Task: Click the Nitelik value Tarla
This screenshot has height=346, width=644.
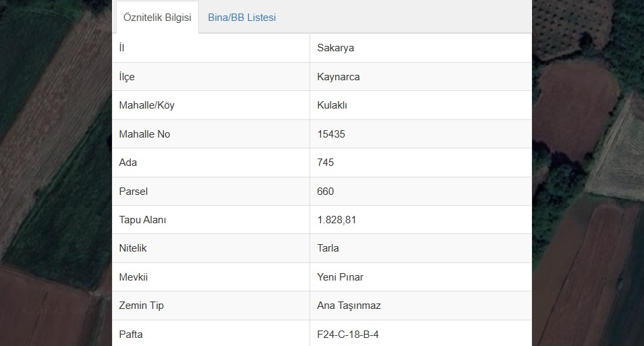Action: point(328,248)
